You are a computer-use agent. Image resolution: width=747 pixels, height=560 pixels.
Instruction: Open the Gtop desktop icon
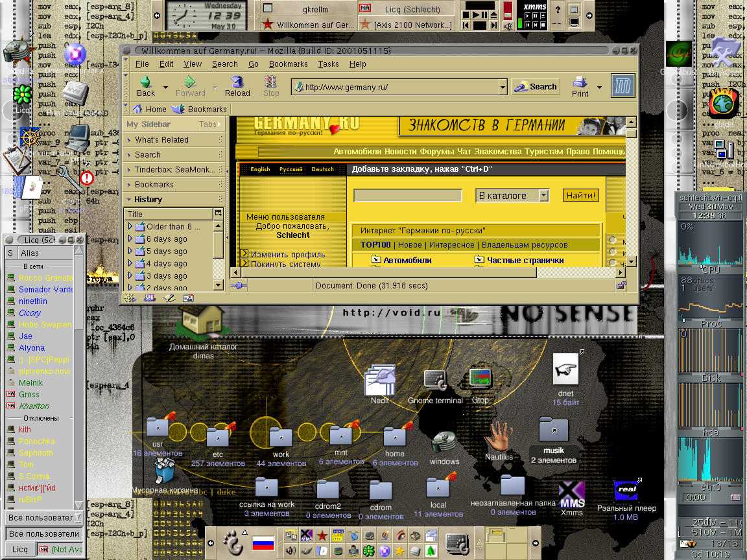(480, 379)
